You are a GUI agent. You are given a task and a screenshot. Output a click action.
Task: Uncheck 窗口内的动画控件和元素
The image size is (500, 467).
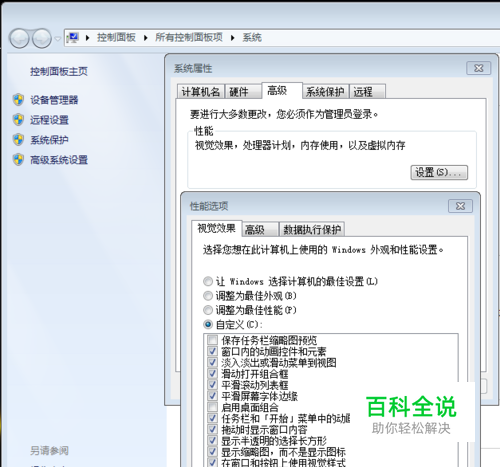tap(212, 351)
